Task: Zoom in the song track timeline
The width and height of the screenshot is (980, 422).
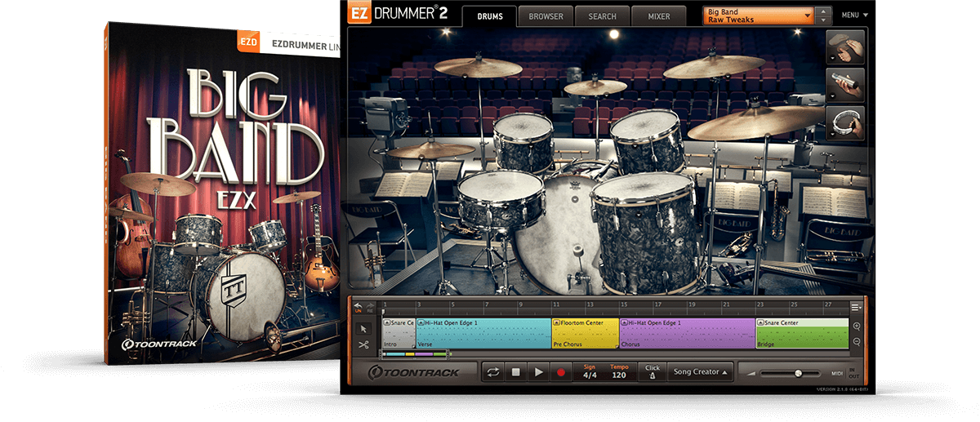Action: (856, 326)
